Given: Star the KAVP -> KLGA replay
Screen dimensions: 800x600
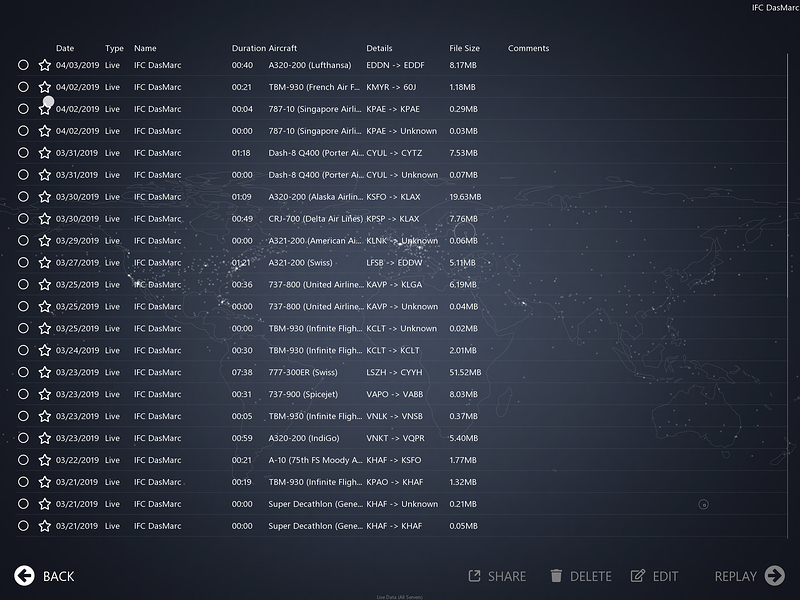Looking at the screenshot, I should point(45,285).
